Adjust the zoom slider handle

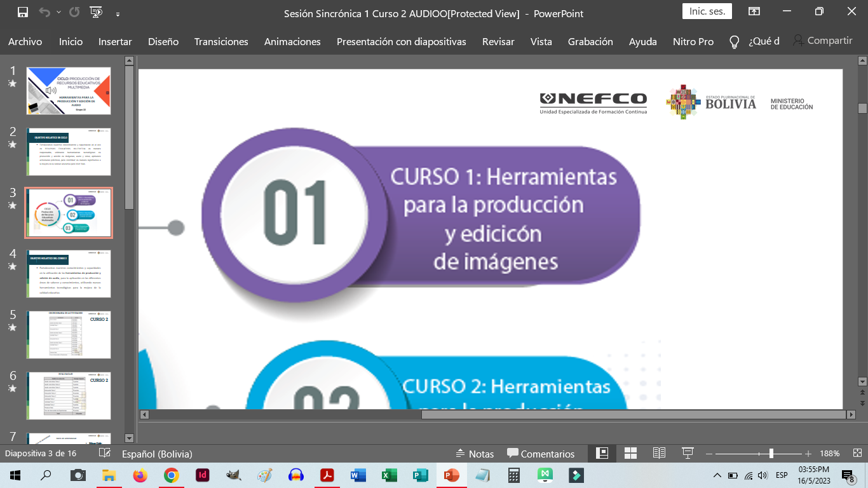click(x=771, y=454)
